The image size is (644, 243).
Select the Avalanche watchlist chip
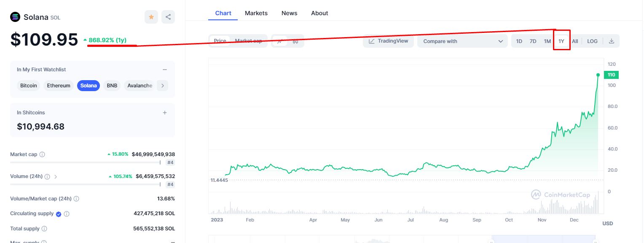coord(140,86)
